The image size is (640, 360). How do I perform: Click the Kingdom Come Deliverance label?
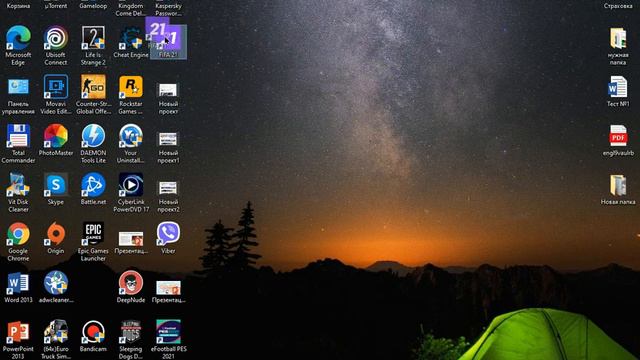131,9
